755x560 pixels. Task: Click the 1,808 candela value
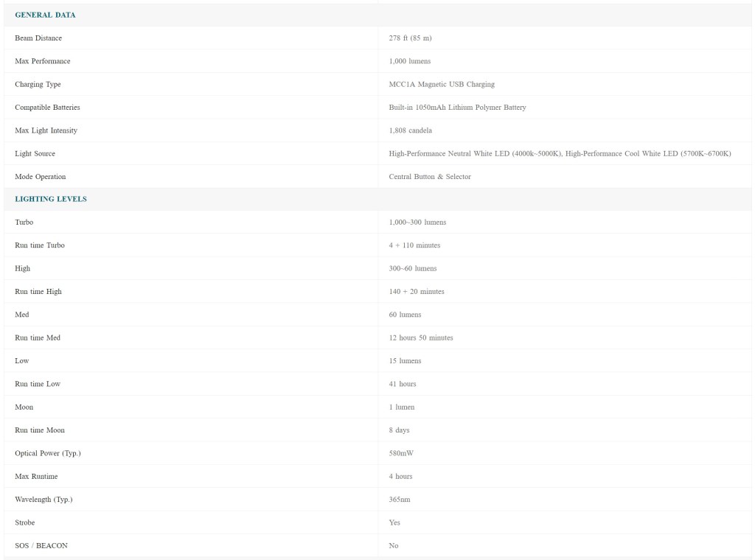pos(410,130)
